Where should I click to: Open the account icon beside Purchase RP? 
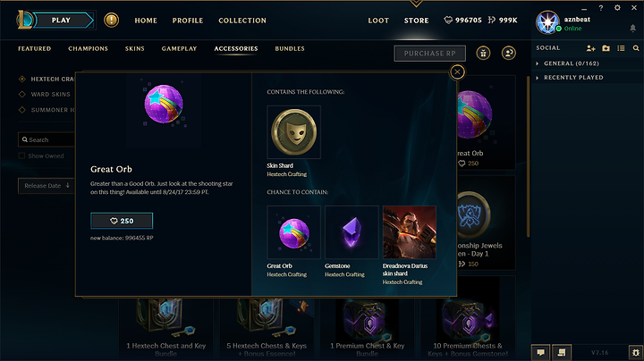[508, 53]
